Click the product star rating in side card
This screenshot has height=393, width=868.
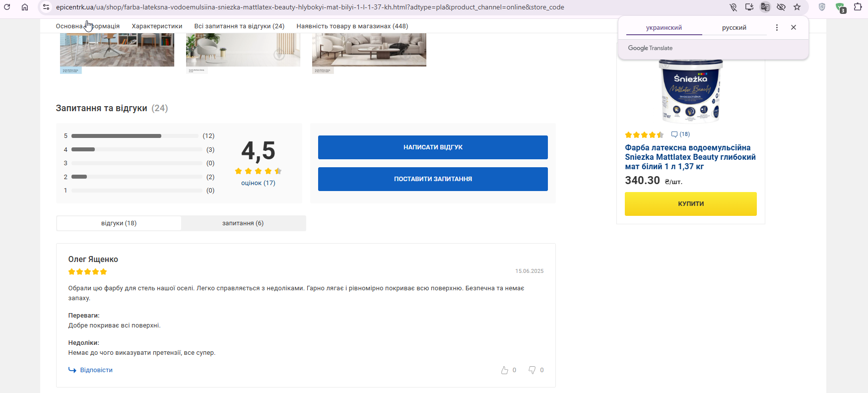[644, 135]
